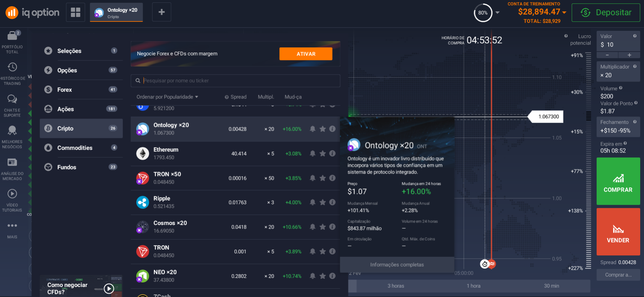This screenshot has width=644, height=297.
Task: Select the 1 hora chart timeframe
Action: click(x=474, y=286)
